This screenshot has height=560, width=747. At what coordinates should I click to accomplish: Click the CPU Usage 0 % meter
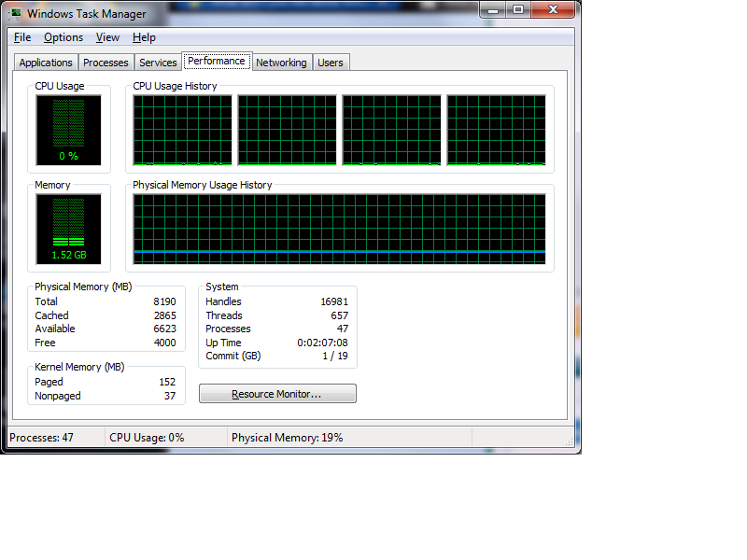click(x=68, y=130)
